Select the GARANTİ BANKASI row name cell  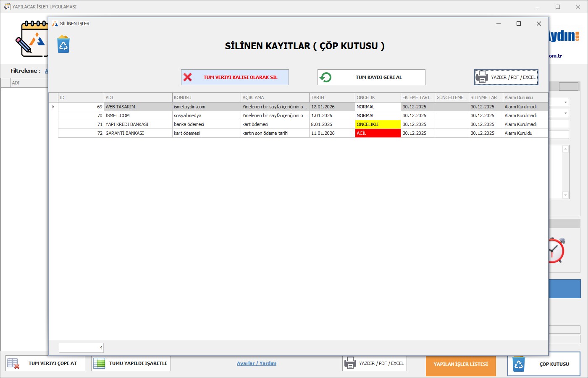click(x=138, y=133)
